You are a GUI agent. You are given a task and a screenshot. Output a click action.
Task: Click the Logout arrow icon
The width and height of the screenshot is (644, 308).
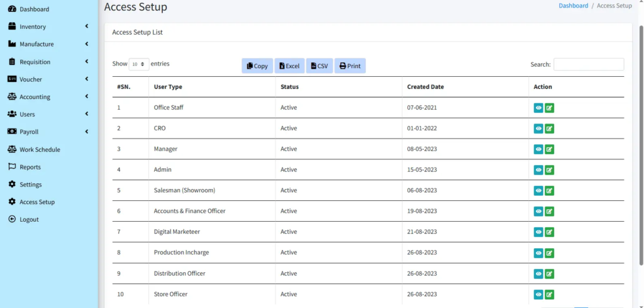12,219
